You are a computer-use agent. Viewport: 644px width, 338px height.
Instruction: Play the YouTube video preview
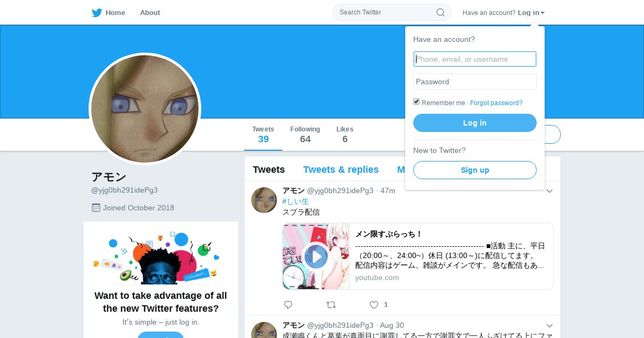coord(316,256)
